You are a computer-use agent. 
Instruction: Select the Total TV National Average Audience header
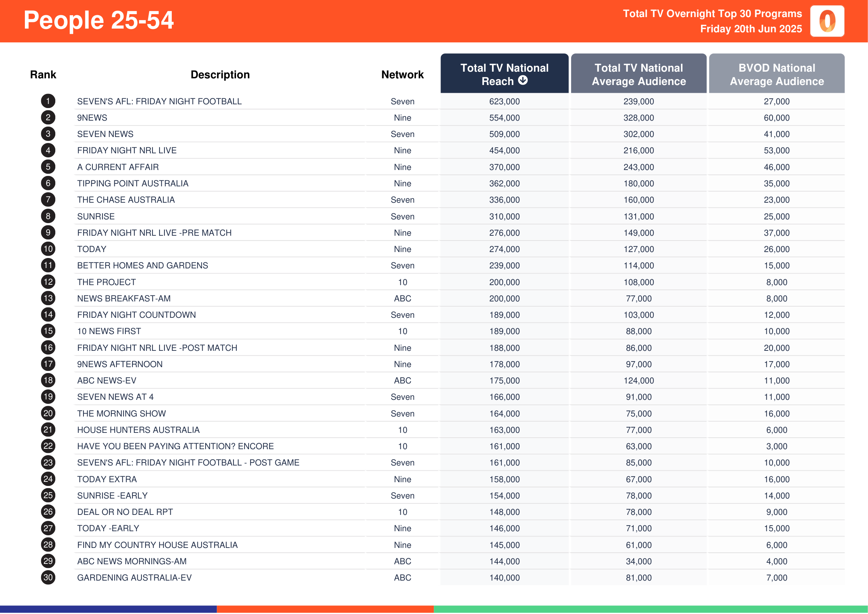(639, 74)
